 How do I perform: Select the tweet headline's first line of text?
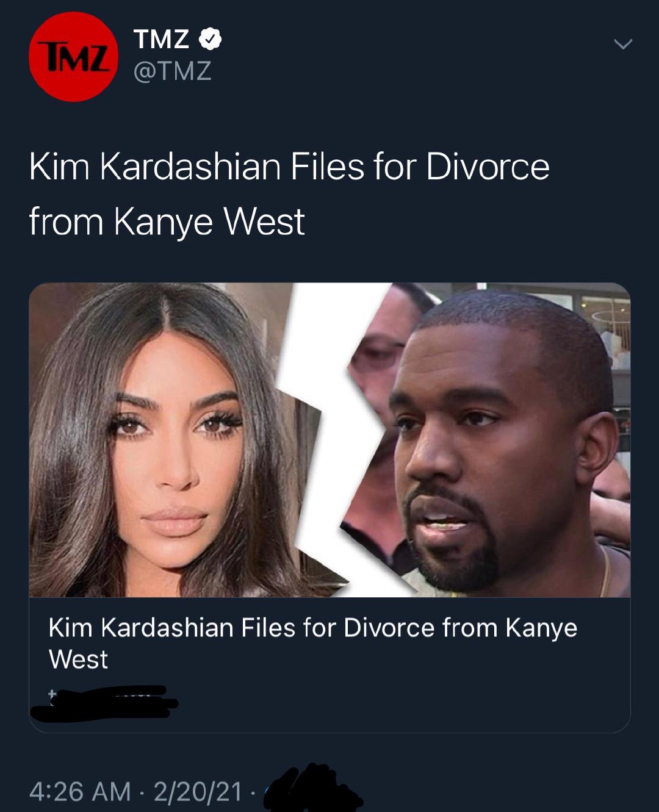(x=289, y=166)
